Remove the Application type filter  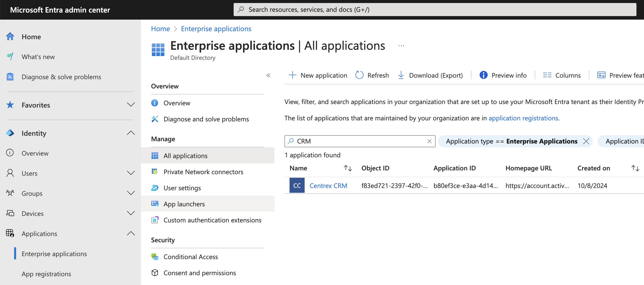click(586, 141)
